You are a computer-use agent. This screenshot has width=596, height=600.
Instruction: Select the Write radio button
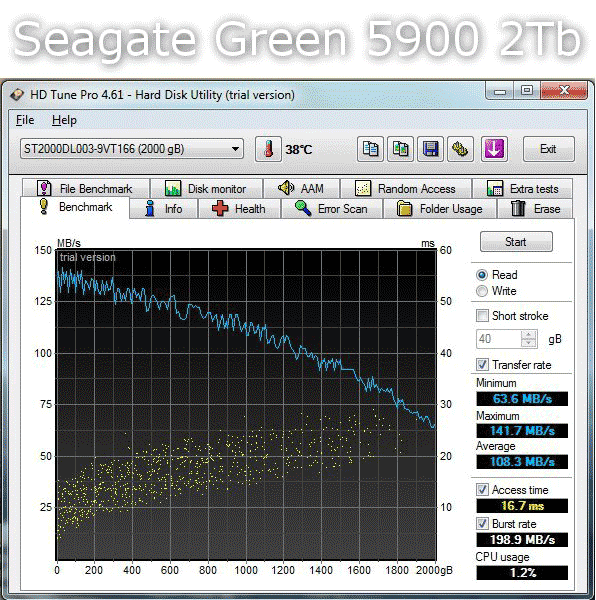click(482, 291)
